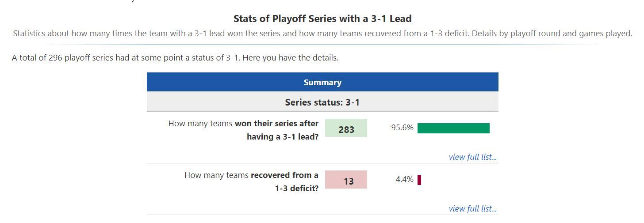Click the green 95.6% progress bar
Viewport: 644px width, 223px height.
tap(453, 128)
